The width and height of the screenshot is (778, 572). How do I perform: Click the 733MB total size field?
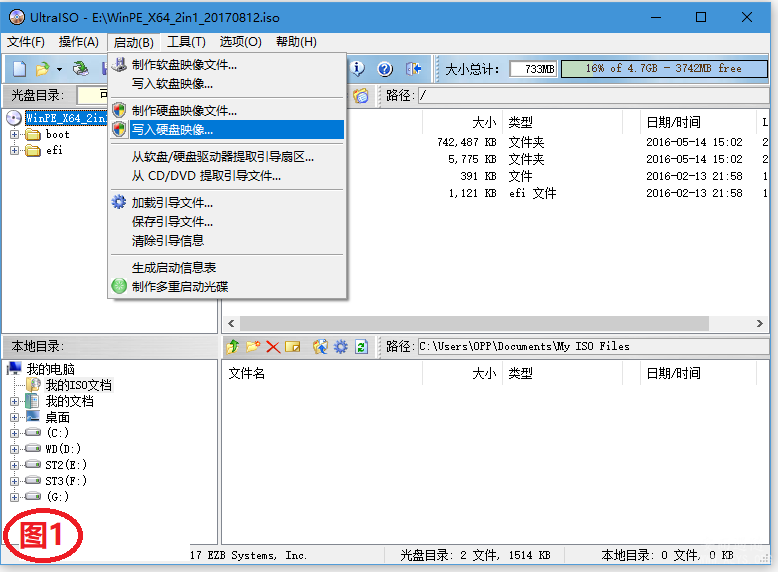533,69
